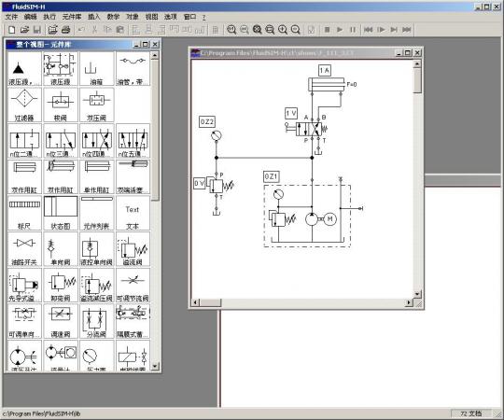504x420 pixels.
Task: Select the Text component in library
Action: coord(133,213)
